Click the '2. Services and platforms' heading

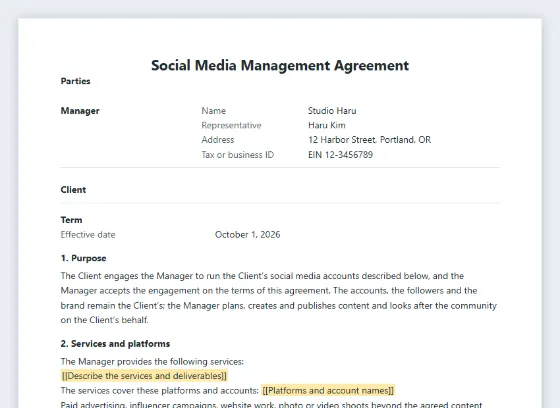[x=115, y=344]
